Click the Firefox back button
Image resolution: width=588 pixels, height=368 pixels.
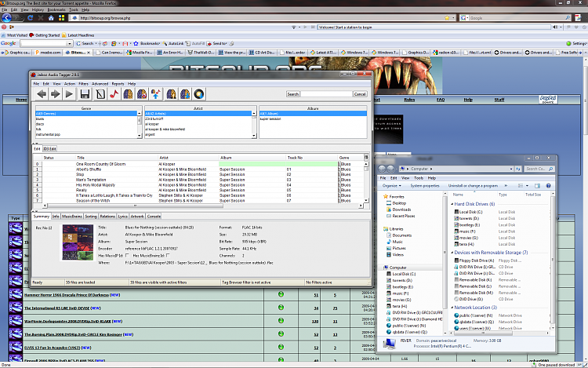tap(6, 17)
